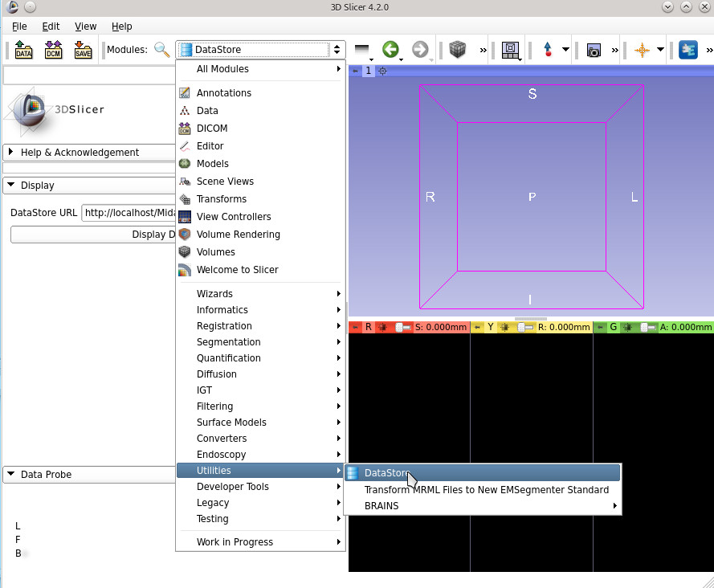
Task: Toggle the crosshair toolbar icon
Action: 642,50
